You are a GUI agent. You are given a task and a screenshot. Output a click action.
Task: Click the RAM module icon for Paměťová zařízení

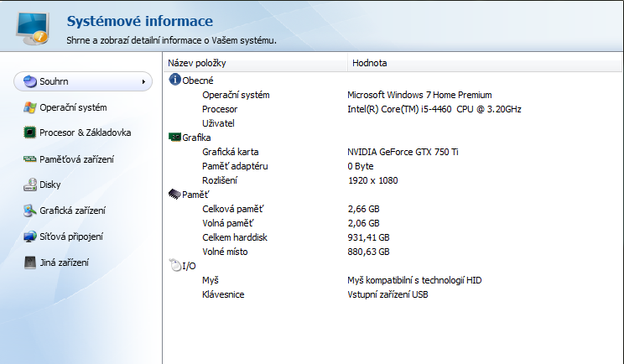point(30,159)
